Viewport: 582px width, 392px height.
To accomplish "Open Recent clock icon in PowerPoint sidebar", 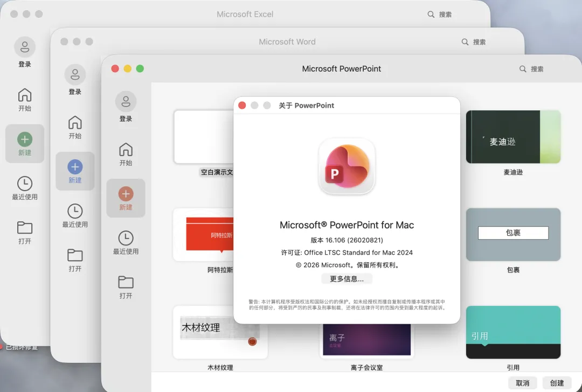I will (126, 238).
